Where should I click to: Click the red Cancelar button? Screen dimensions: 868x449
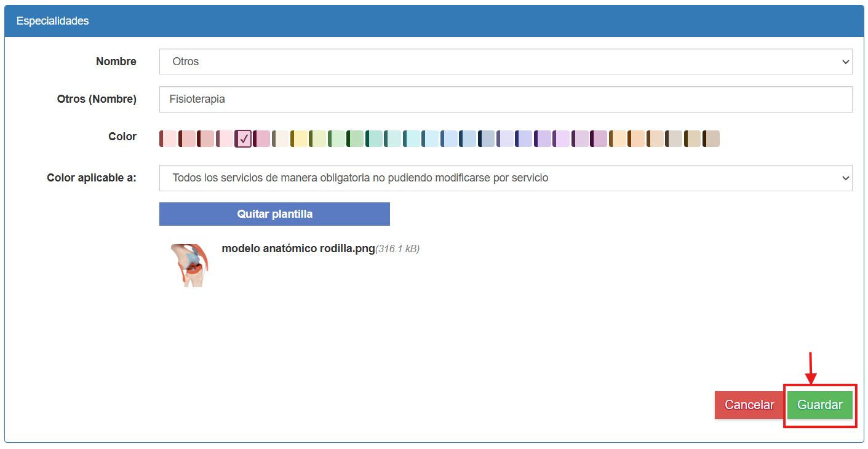749,405
